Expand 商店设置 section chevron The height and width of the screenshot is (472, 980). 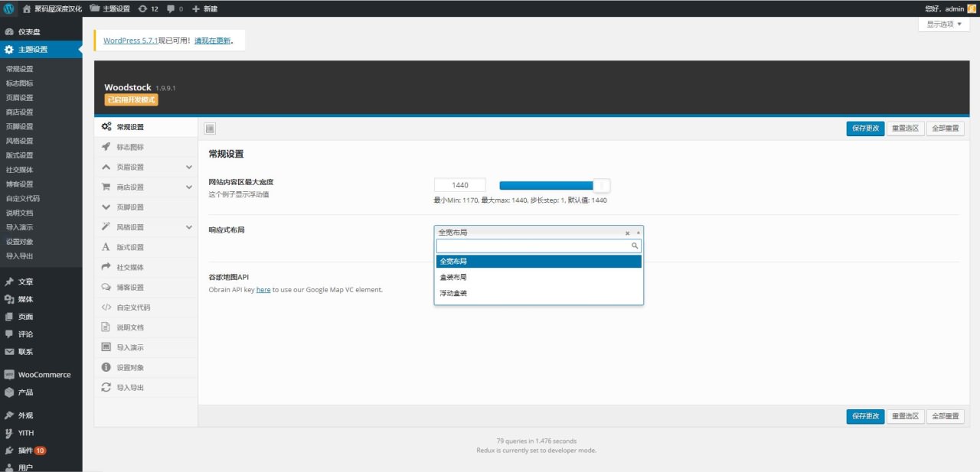pos(188,187)
